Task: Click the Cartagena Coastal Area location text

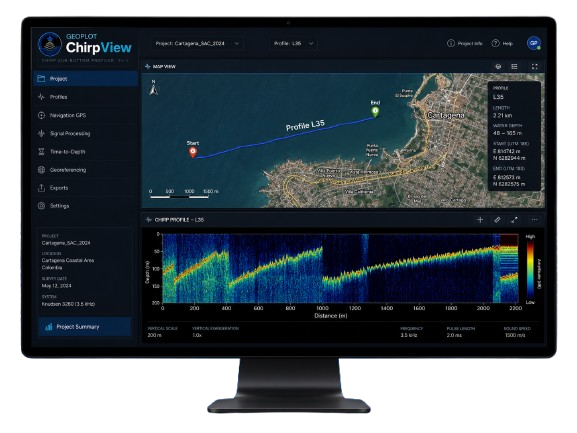Action: click(x=68, y=264)
